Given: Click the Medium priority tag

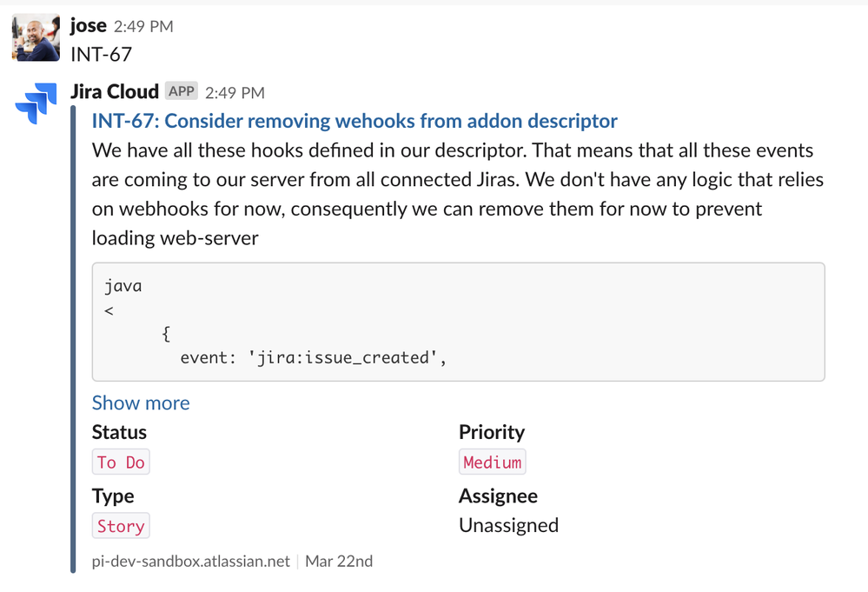Looking at the screenshot, I should [x=492, y=462].
